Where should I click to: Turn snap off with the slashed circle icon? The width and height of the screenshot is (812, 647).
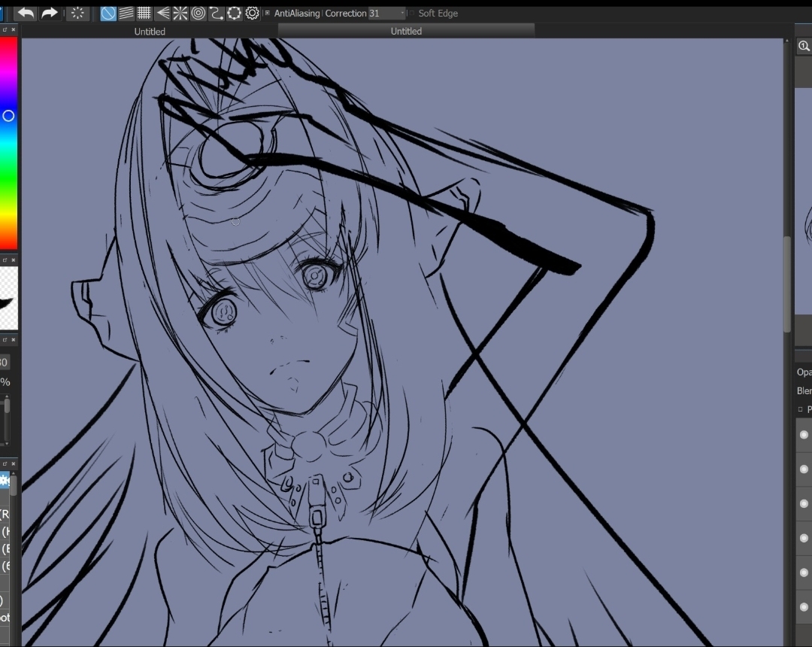108,13
